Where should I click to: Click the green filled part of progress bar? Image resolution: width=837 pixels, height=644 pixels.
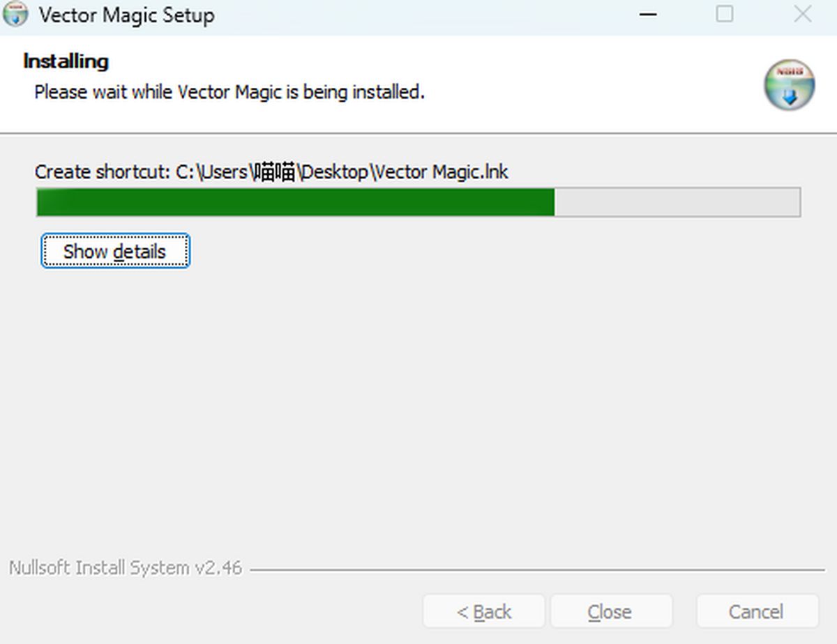coord(295,202)
